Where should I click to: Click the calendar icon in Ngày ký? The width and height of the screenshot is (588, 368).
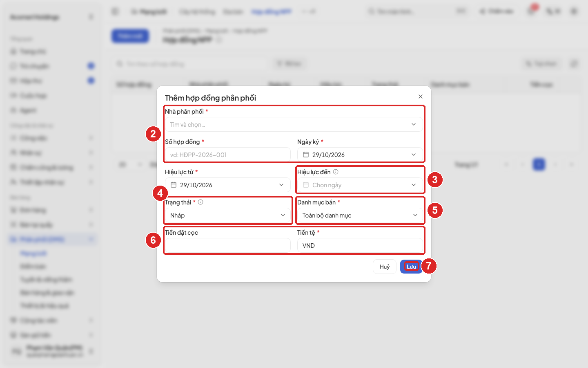point(306,155)
